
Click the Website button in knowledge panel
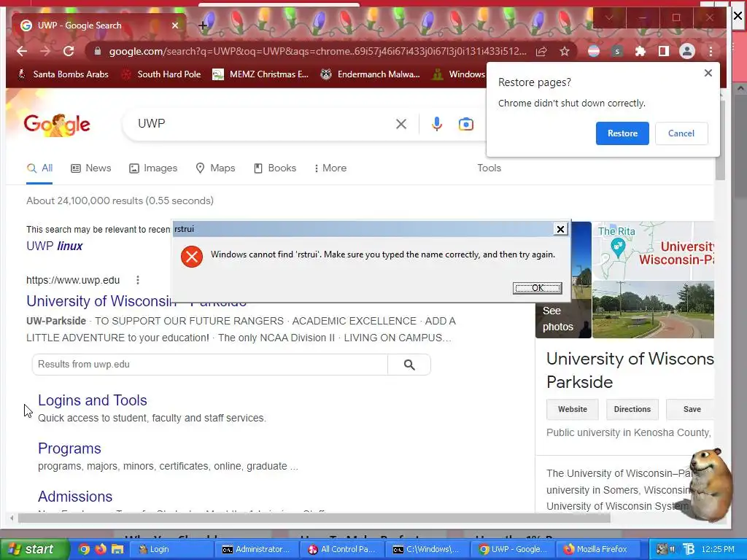click(572, 410)
